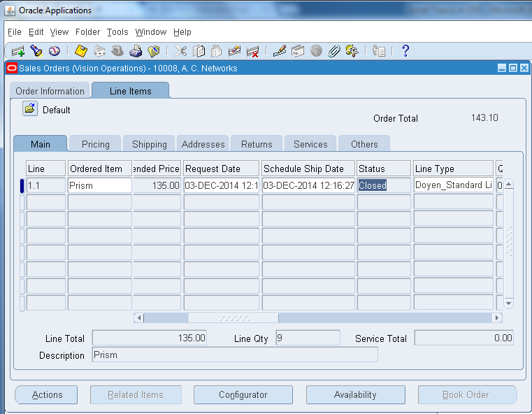Screen dimensions: 532x414
Task: Click the Book Order button
Action: click(467, 394)
